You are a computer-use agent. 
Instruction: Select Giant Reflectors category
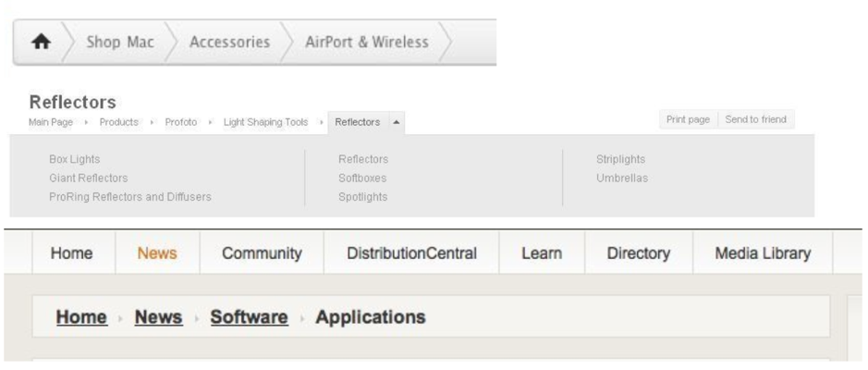[x=88, y=178]
